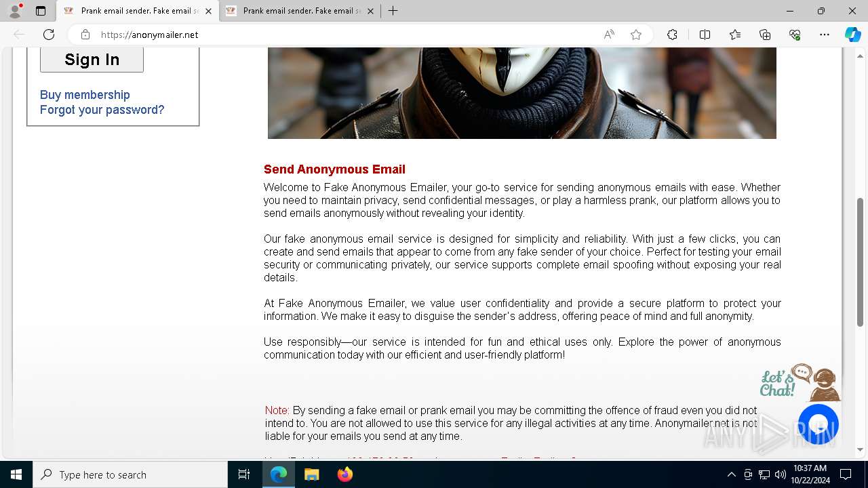This screenshot has width=868, height=488.
Task: Click the Sign In button
Action: point(92,60)
